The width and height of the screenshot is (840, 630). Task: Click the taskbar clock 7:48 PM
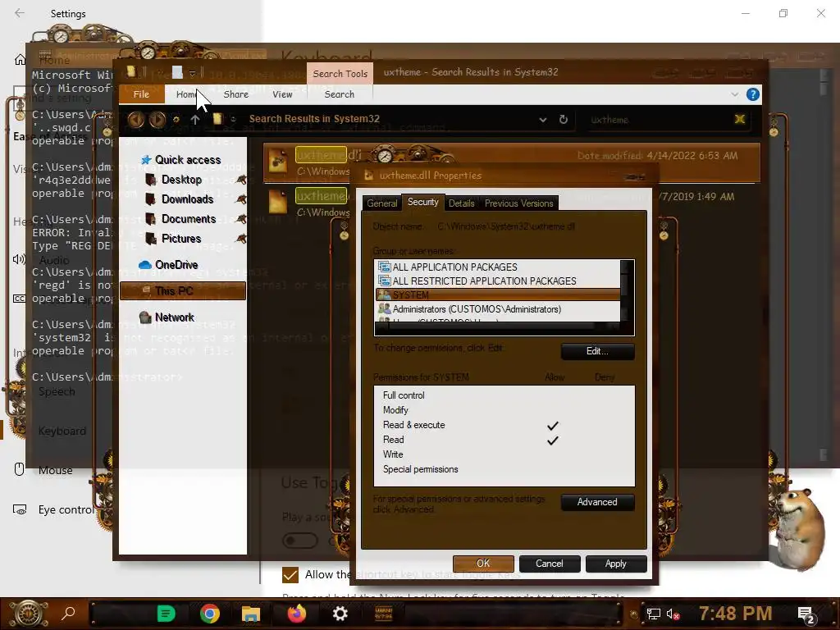coord(735,614)
